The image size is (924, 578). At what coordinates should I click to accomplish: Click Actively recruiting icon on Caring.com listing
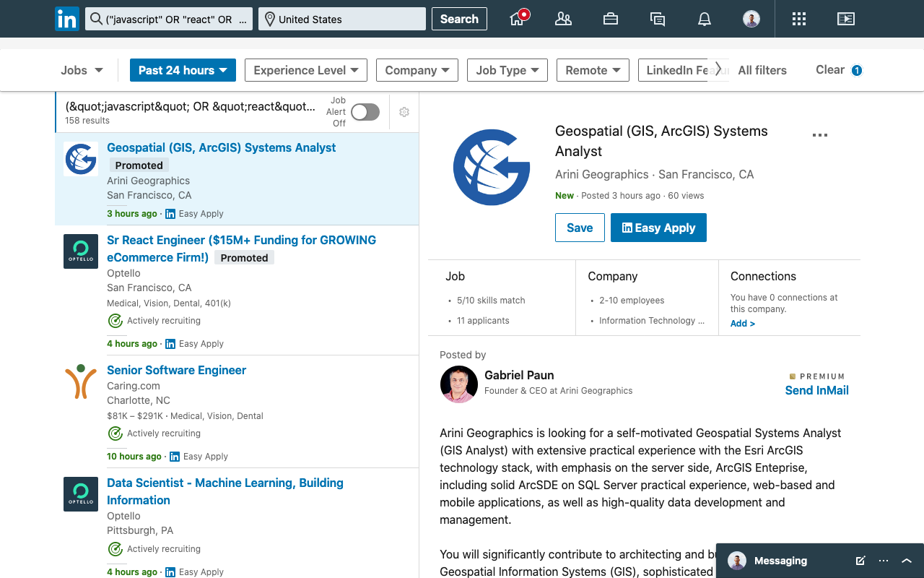coord(115,433)
